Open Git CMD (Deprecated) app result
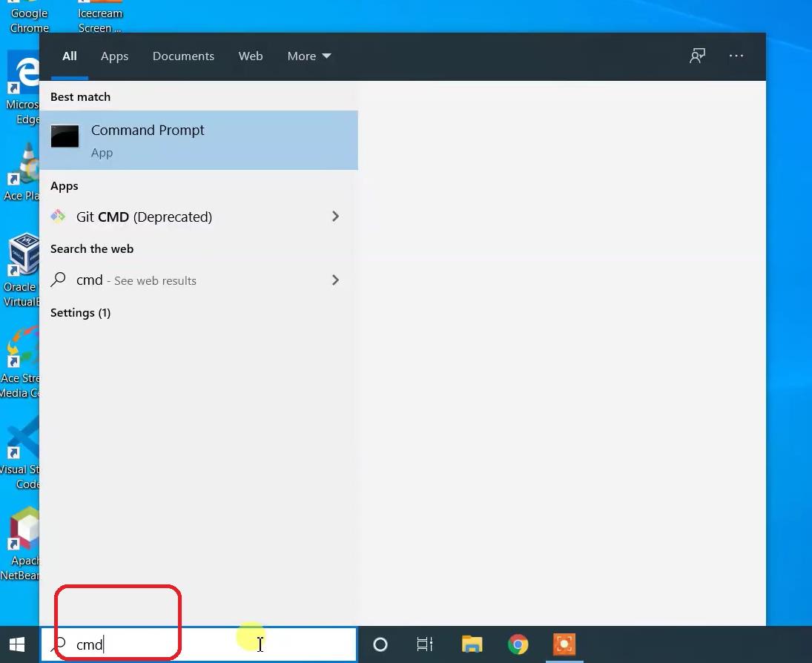The image size is (812, 663). [x=199, y=217]
